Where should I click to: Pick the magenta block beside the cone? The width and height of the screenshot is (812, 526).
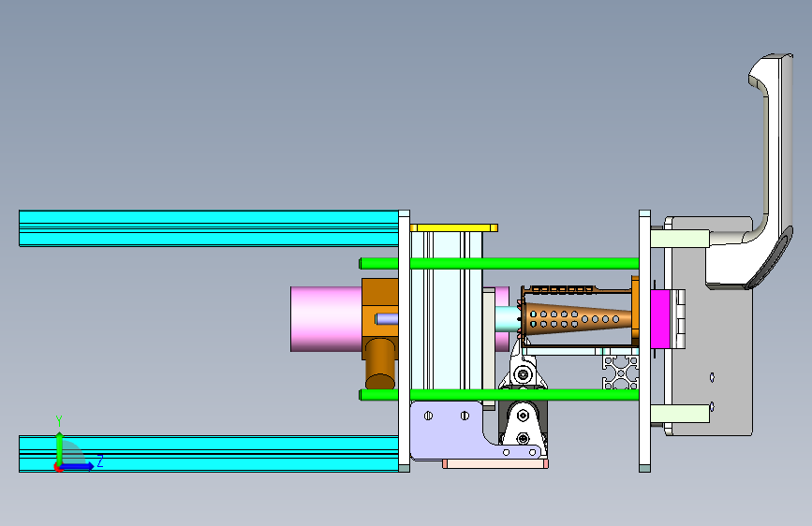(660, 319)
